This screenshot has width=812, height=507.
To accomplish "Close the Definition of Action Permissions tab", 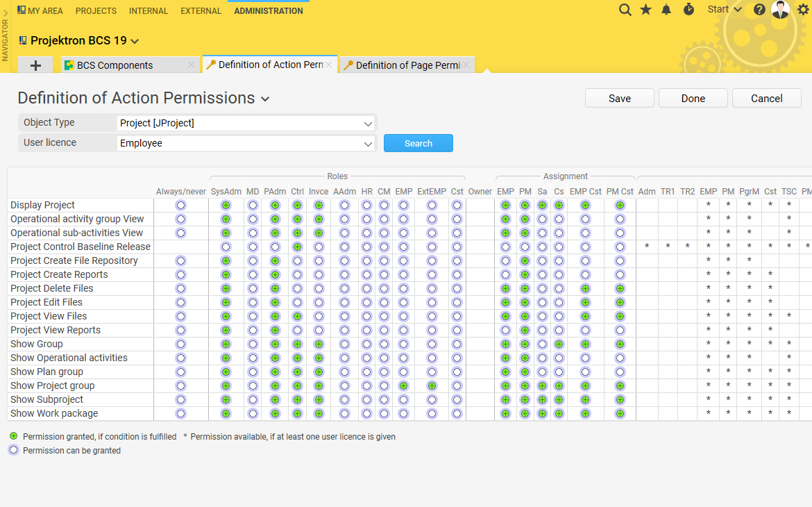I will (330, 64).
